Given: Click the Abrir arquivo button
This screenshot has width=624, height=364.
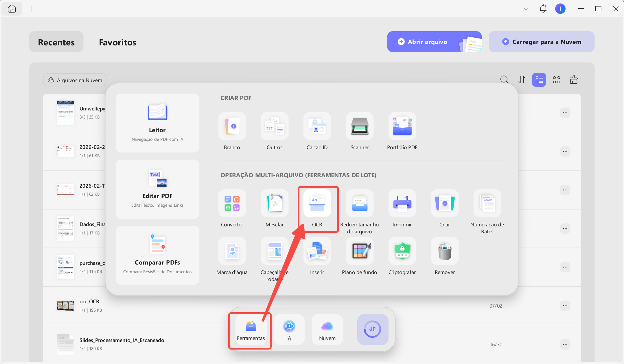Looking at the screenshot, I should 435,42.
